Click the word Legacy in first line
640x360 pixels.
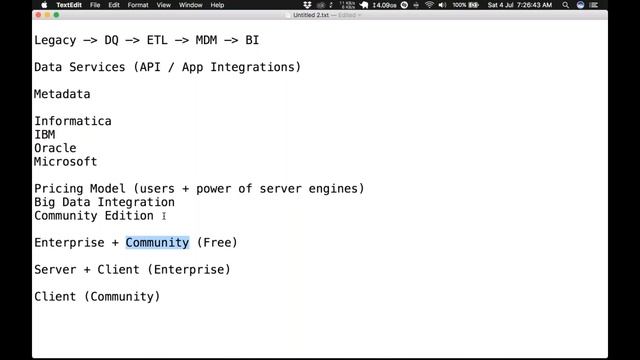[55, 40]
